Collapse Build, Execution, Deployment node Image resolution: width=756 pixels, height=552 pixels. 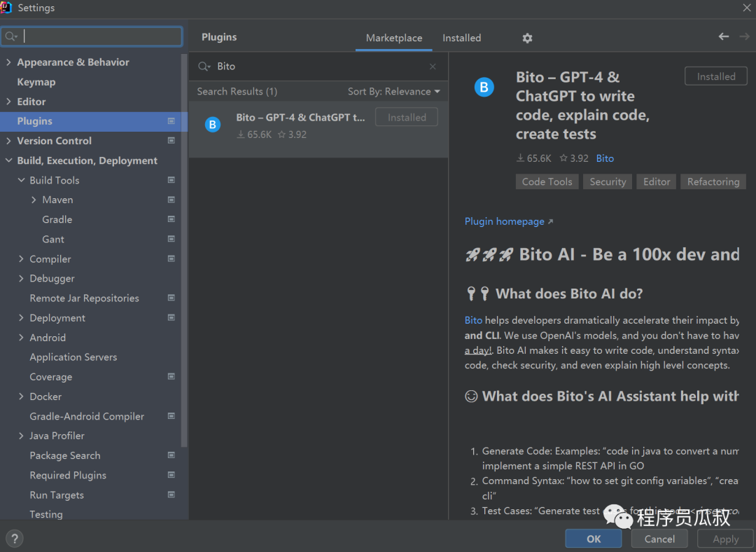8,160
